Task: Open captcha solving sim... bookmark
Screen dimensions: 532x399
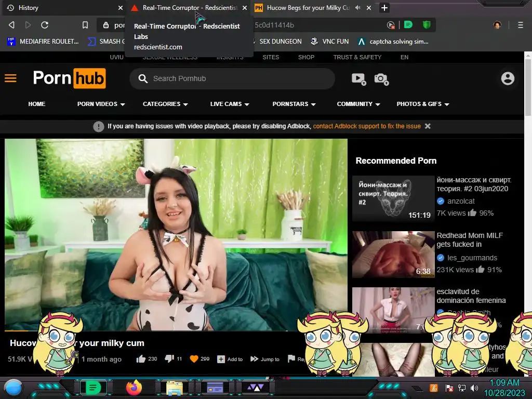Action: [x=394, y=42]
